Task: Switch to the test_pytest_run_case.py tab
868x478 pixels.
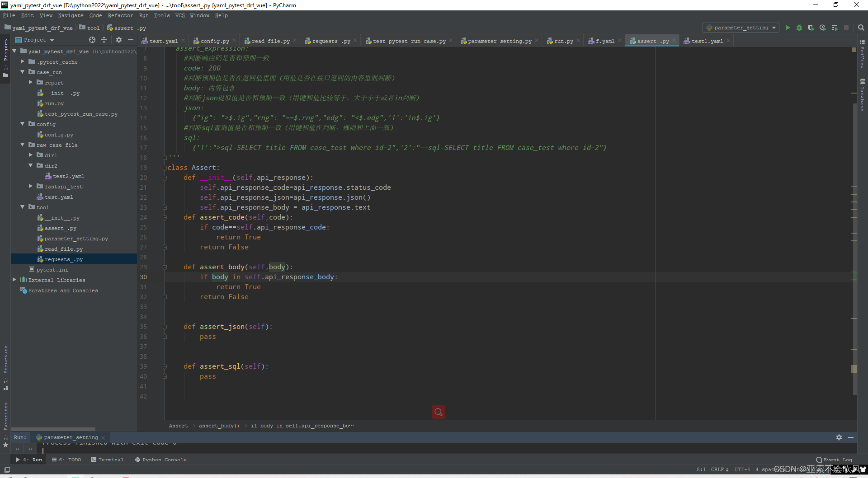Action: pos(409,41)
